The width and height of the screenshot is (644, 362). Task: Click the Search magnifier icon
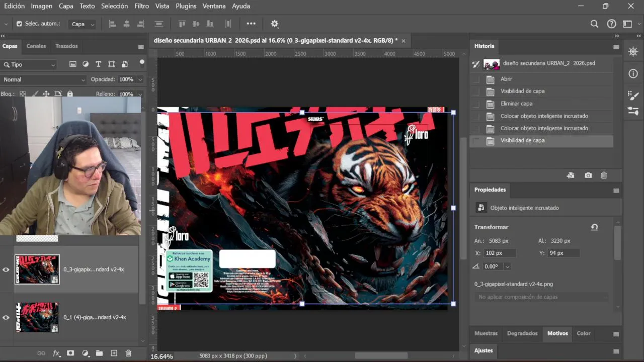594,24
